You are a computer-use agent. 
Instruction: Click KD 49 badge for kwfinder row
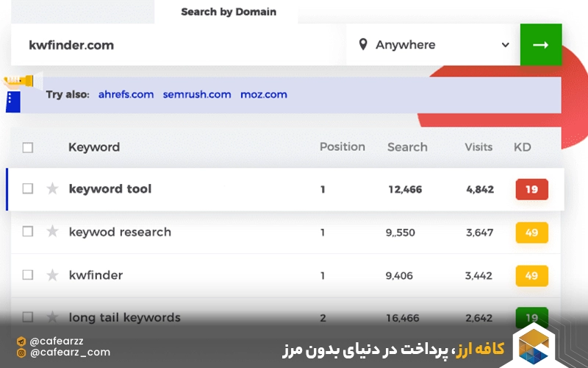point(531,275)
